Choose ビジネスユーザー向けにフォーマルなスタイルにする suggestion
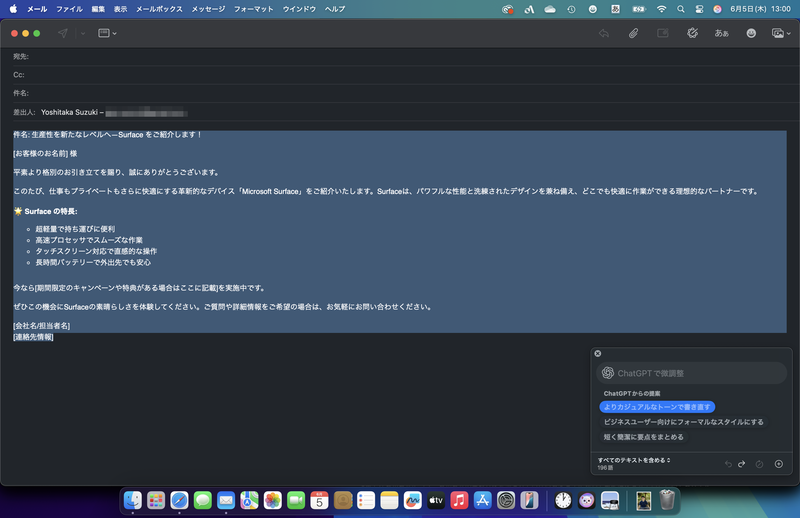 coord(684,422)
